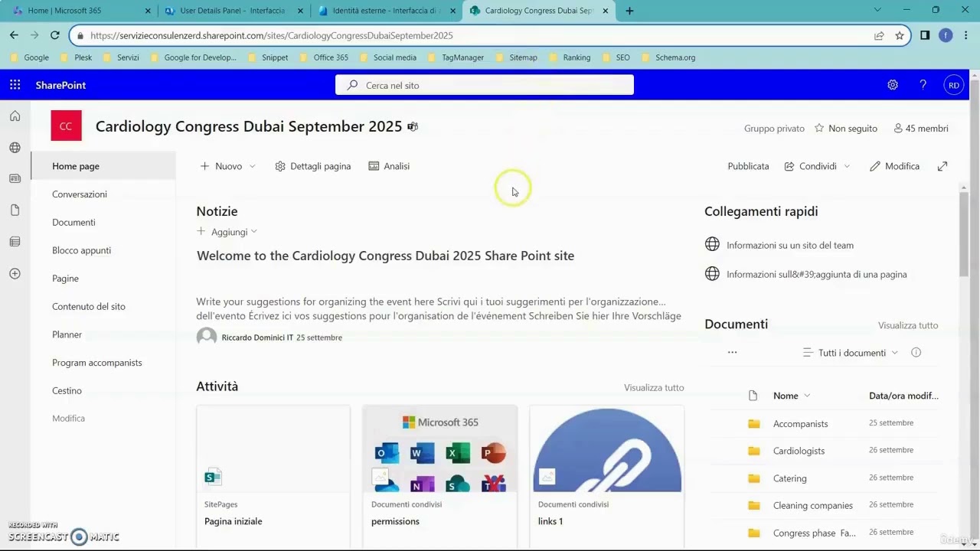Open the Analisi page analytics
Image resolution: width=980 pixels, height=551 pixels.
389,166
